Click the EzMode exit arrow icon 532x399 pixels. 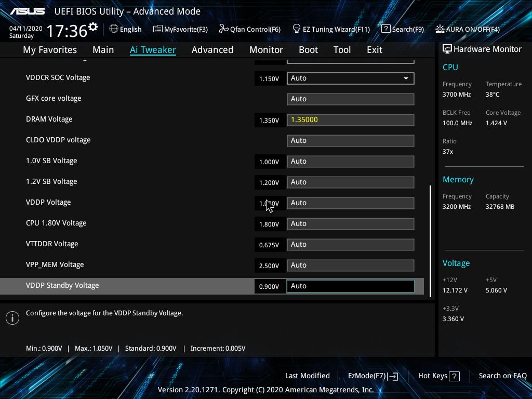pyautogui.click(x=393, y=376)
